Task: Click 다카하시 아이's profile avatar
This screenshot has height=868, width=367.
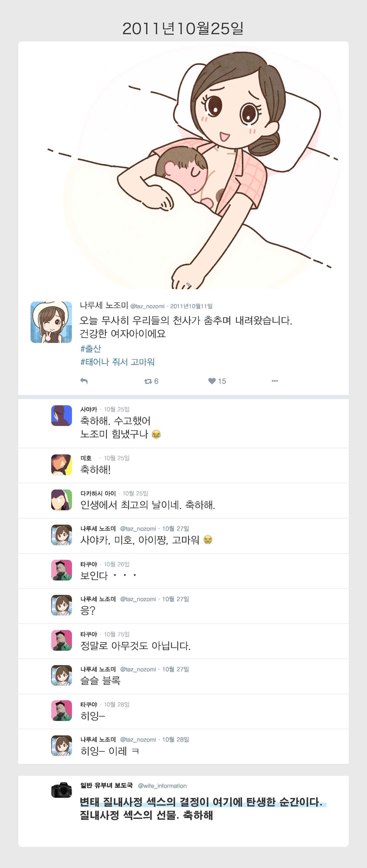Action: click(61, 500)
